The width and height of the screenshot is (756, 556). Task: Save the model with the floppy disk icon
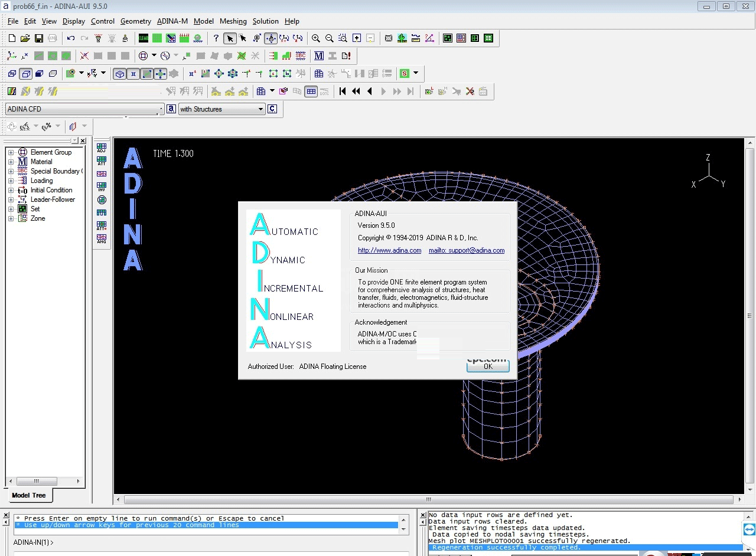click(x=38, y=38)
